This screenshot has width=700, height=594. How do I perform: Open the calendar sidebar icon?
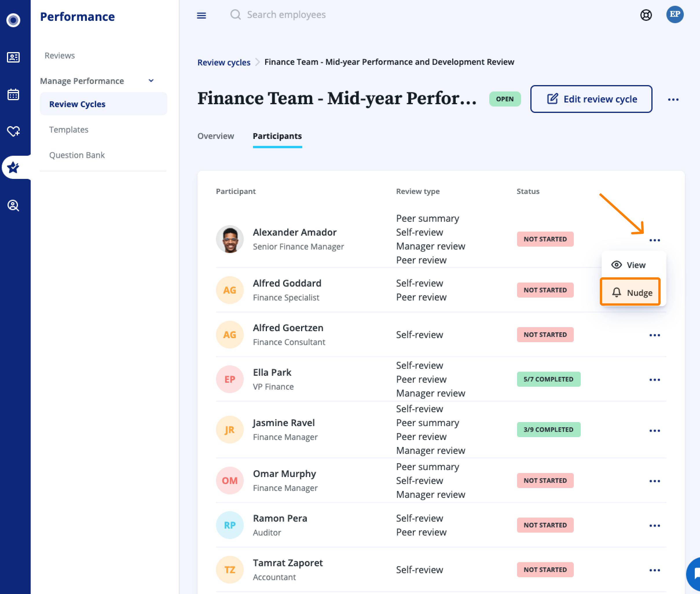[14, 95]
